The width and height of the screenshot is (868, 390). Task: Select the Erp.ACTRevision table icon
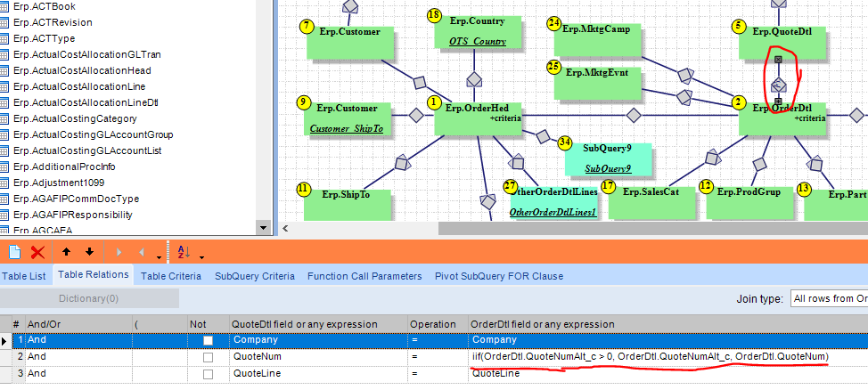pos(5,22)
